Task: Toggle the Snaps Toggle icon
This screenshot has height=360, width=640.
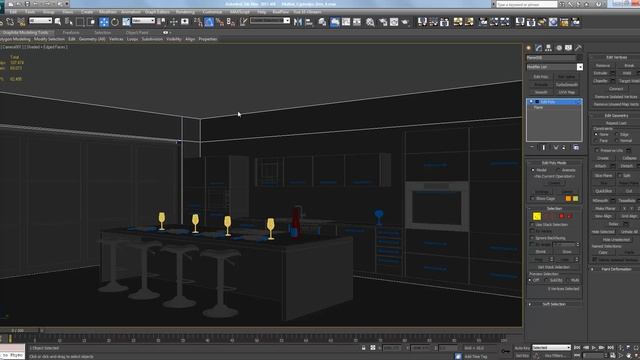Action: (198, 22)
